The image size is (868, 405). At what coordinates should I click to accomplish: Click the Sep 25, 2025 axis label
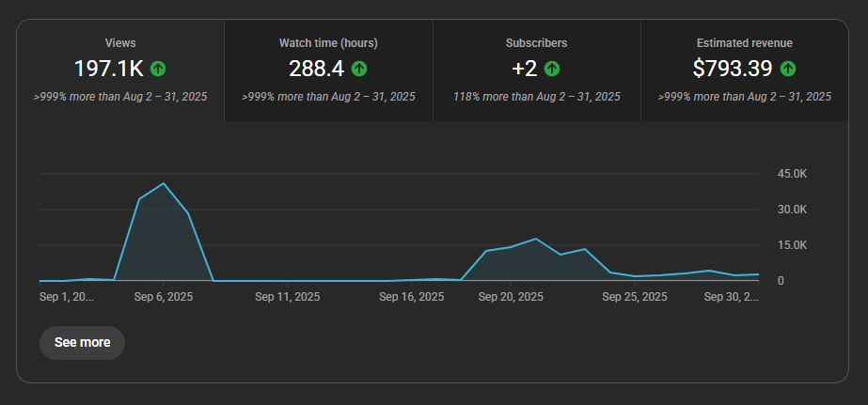coord(634,297)
